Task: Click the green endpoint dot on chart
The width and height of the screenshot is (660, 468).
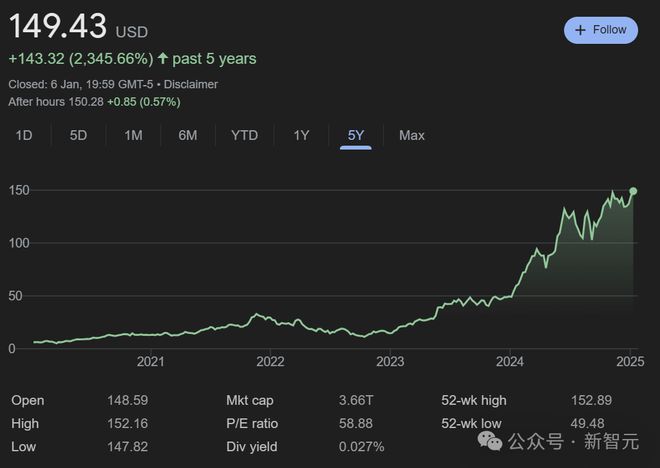Action: tap(633, 191)
